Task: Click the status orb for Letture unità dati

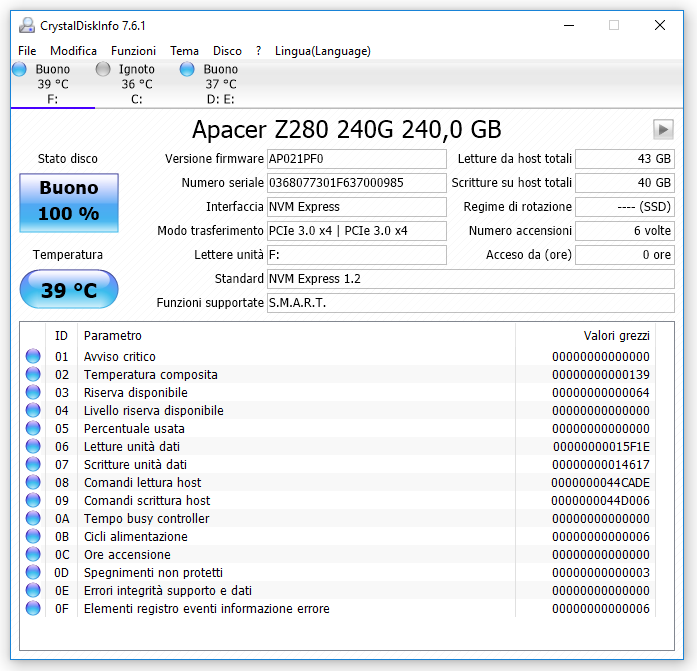Action: click(33, 447)
